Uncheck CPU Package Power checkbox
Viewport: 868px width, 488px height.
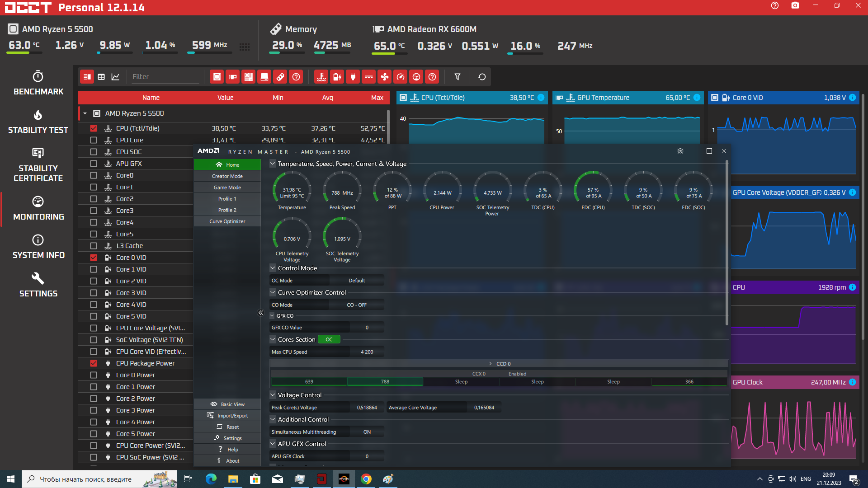[94, 363]
